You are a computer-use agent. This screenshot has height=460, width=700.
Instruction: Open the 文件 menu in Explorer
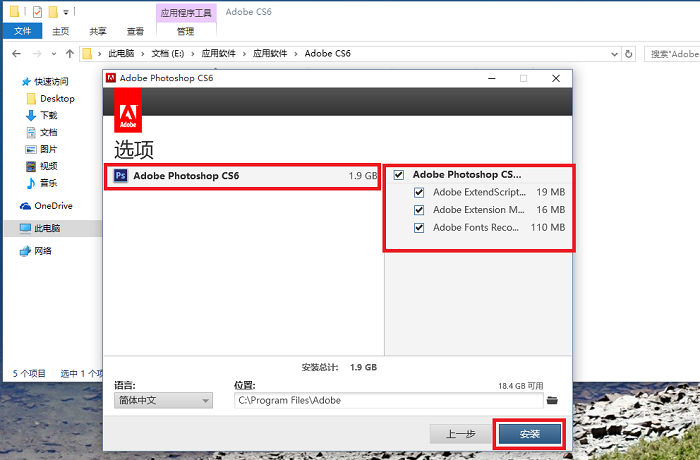22,31
